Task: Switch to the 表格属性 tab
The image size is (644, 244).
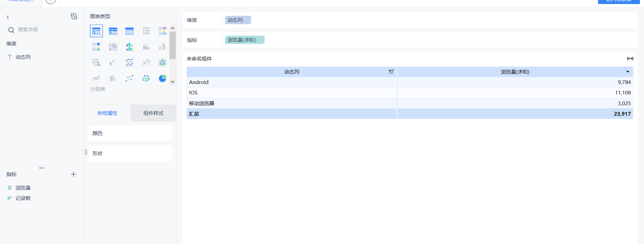Action: [107, 113]
